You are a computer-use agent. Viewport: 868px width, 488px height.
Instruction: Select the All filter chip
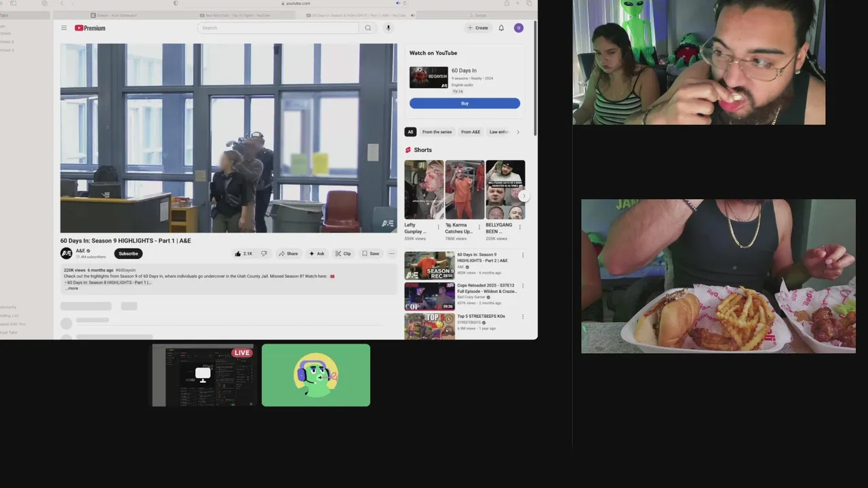pos(410,132)
